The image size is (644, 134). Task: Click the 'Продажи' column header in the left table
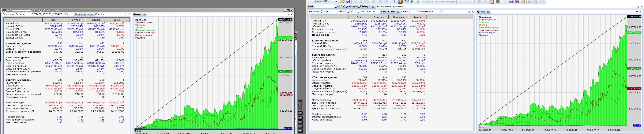coord(96,20)
